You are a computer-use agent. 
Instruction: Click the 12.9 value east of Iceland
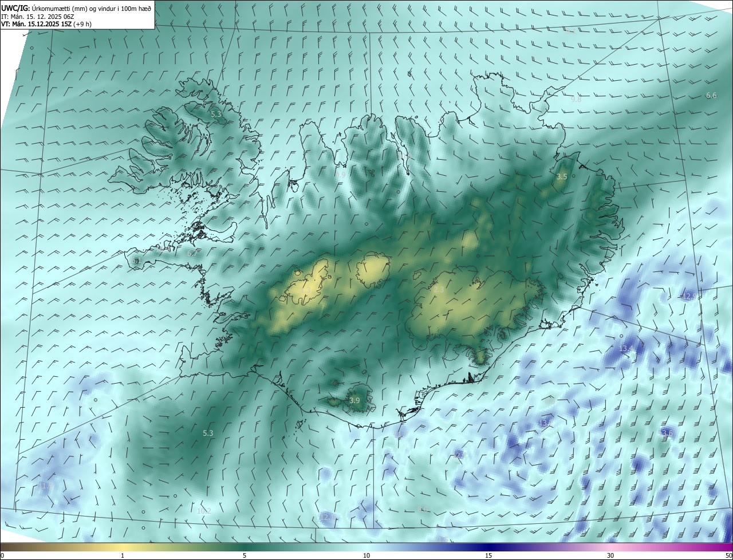coord(691,296)
